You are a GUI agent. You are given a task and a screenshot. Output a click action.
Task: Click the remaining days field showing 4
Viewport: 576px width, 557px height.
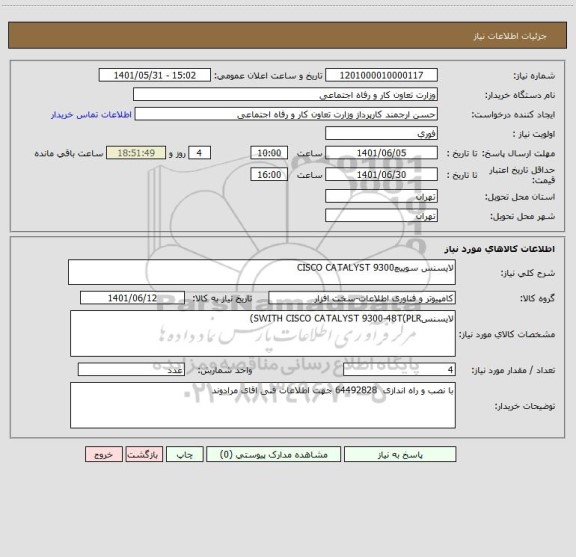coord(199,153)
